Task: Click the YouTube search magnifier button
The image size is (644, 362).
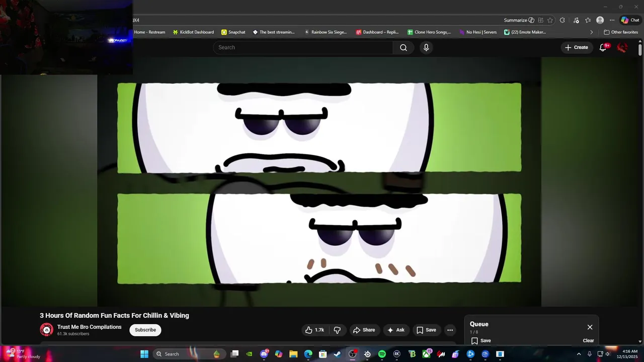Action: pyautogui.click(x=404, y=47)
